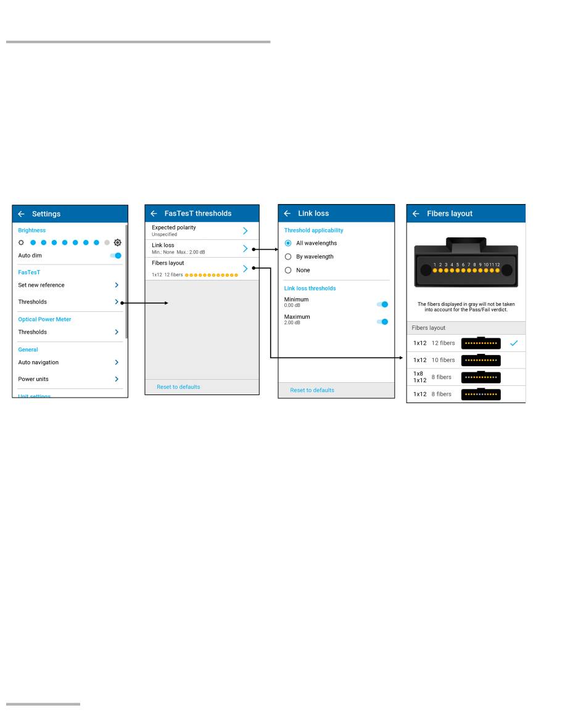Viewport: 586px width, 728px height.
Task: Go back from FasTesT thresholds screen
Action: click(x=154, y=213)
